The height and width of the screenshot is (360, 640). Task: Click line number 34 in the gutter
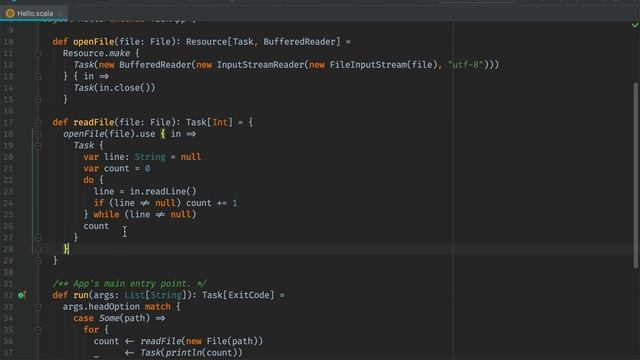[x=9, y=318]
